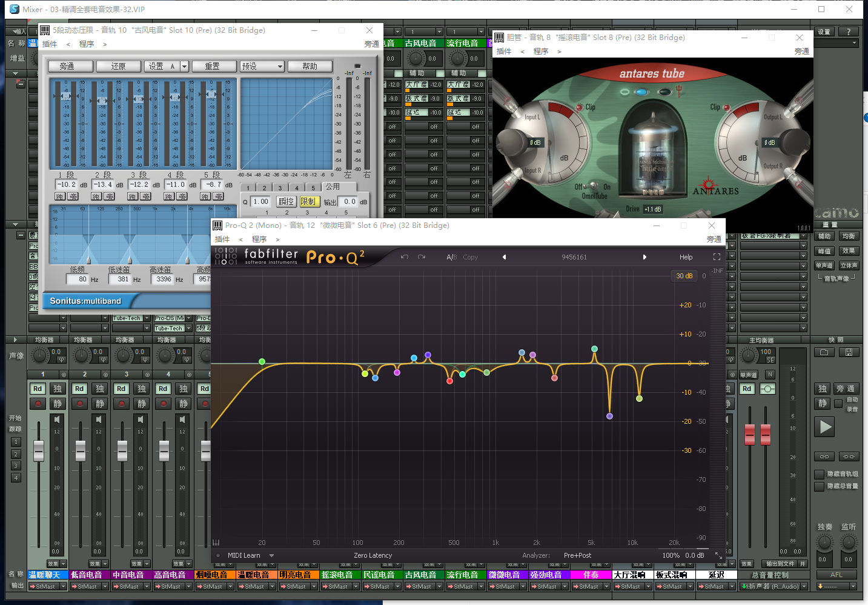Image resolution: width=868 pixels, height=605 pixels.
Task: Mute mixer channel 3 with 静 button
Action: point(141,404)
